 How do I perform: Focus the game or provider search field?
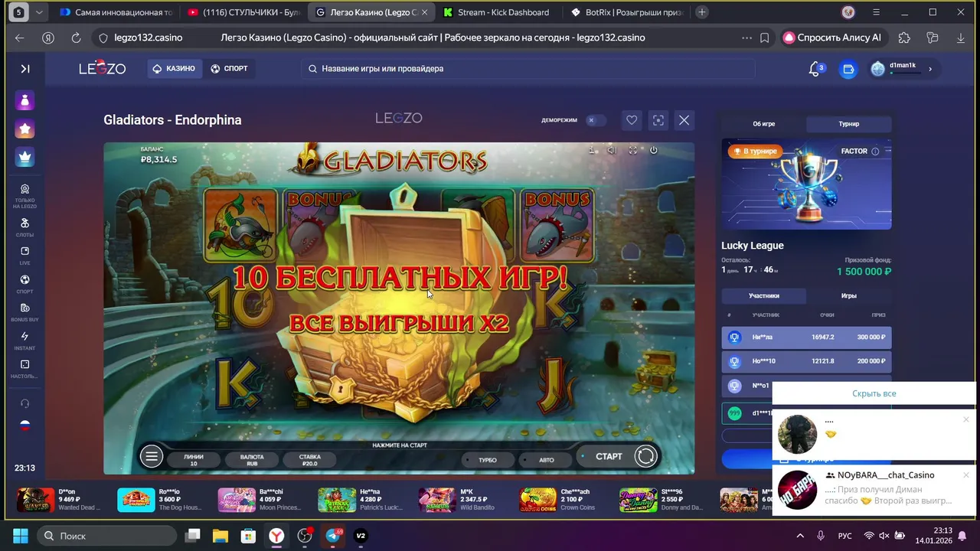[528, 69]
